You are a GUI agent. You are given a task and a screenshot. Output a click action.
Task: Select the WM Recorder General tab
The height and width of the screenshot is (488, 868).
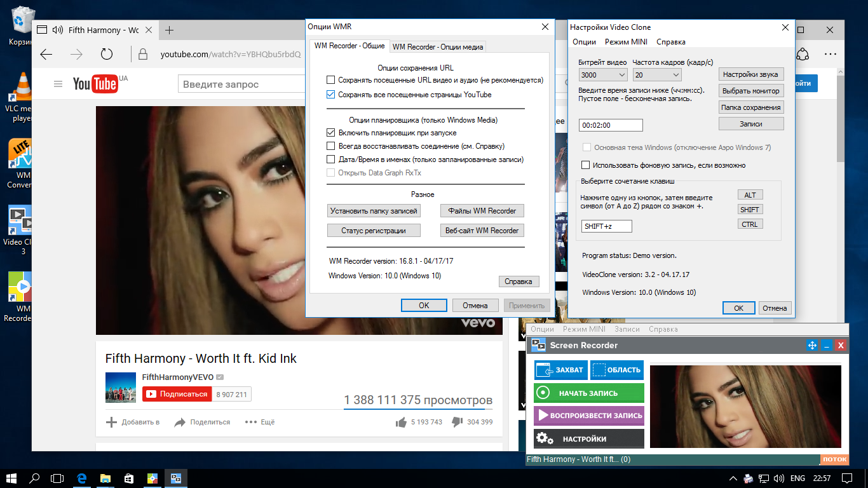349,46
